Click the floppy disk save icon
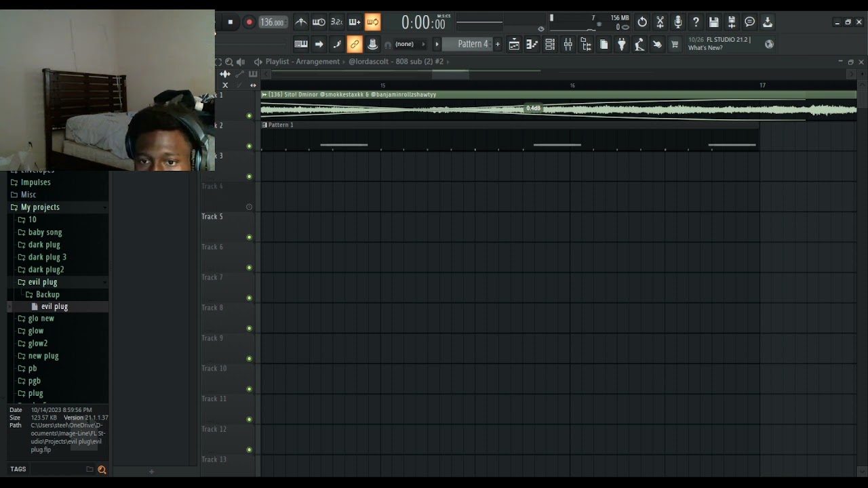Screen dimensions: 868x488 pyautogui.click(x=713, y=22)
